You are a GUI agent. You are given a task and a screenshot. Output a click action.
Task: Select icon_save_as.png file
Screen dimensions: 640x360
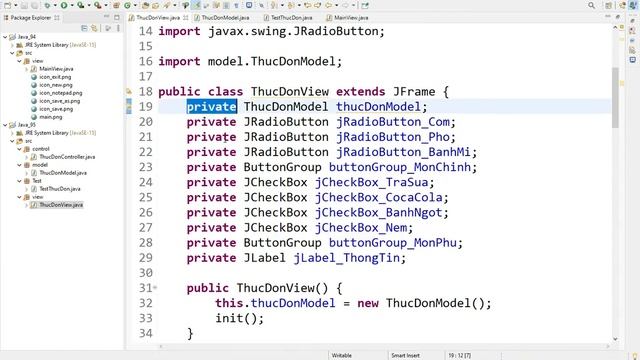point(60,101)
